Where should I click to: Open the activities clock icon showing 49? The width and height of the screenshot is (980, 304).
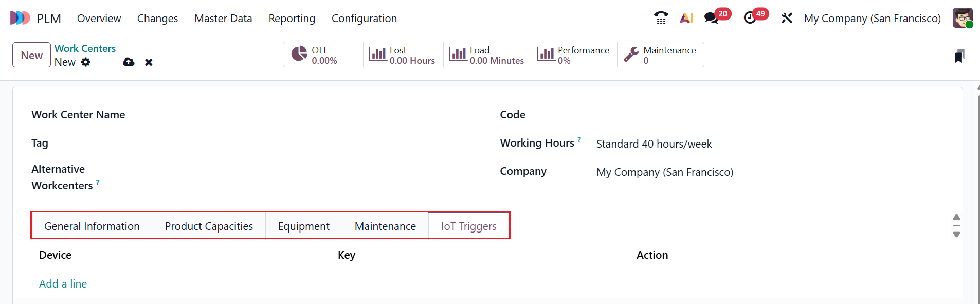click(x=750, y=17)
